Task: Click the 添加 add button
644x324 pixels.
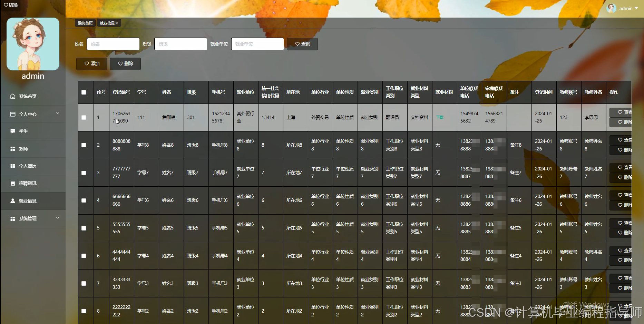Action: click(92, 64)
